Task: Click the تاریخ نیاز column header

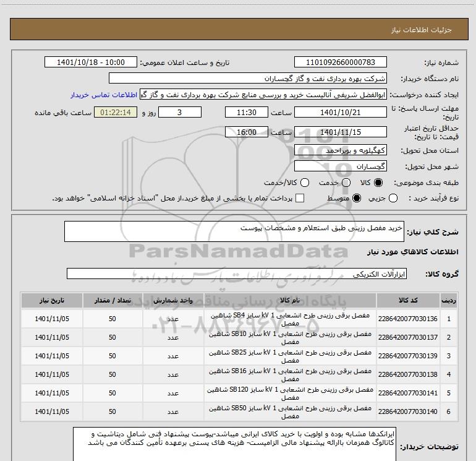Action: [x=51, y=300]
